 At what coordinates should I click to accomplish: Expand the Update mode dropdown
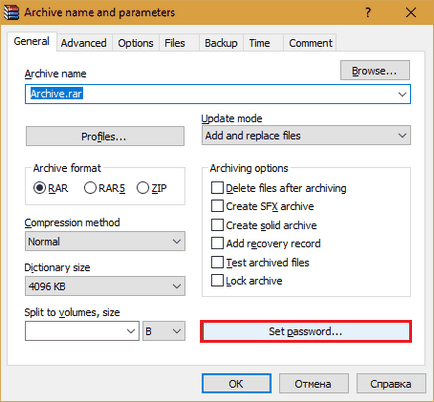[306, 135]
